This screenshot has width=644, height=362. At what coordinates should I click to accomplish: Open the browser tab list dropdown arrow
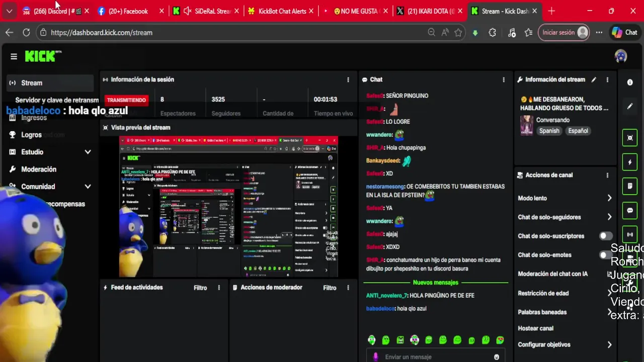pyautogui.click(x=9, y=11)
